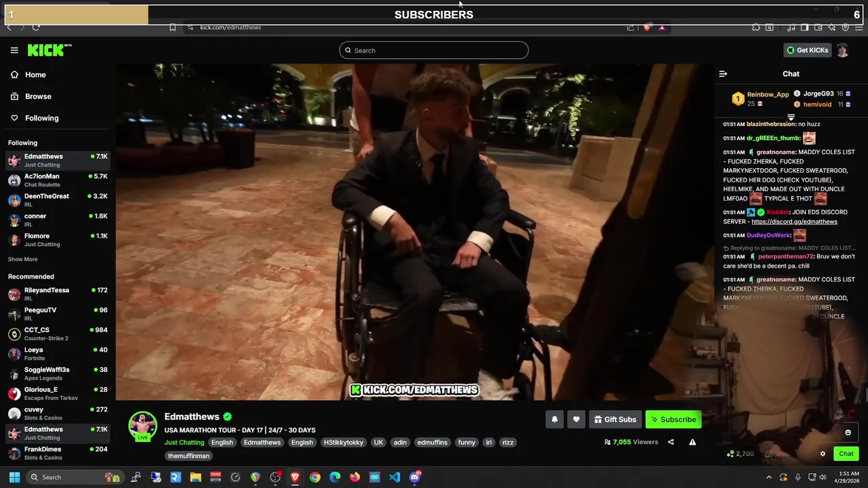Open the Windows Start menu
The height and width of the screenshot is (488, 868).
coord(14,477)
